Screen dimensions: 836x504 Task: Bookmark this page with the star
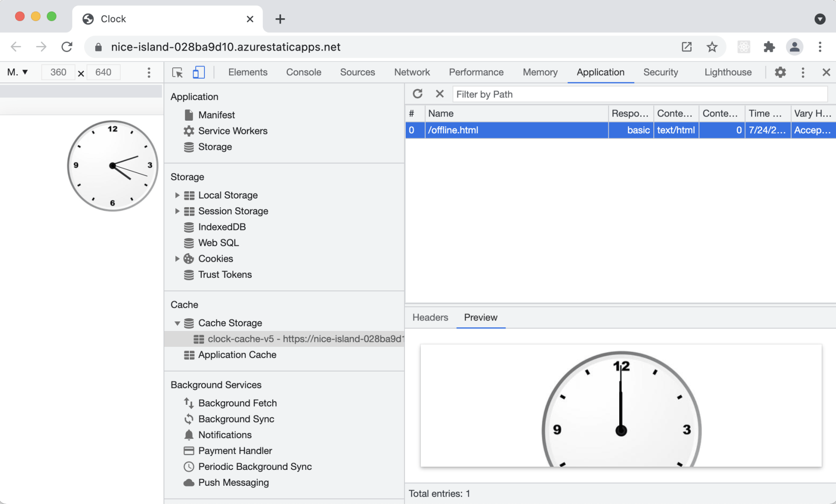[712, 47]
